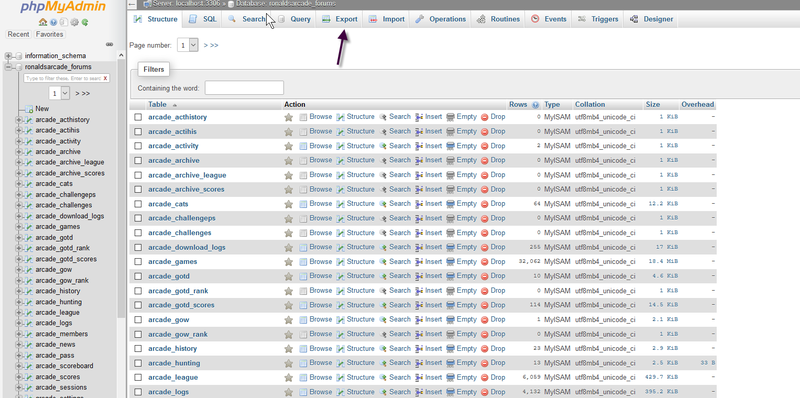Viewport: 800px width, 398px height.
Task: Click Empty icon for arcade_gotd_scores row
Action: [451, 305]
